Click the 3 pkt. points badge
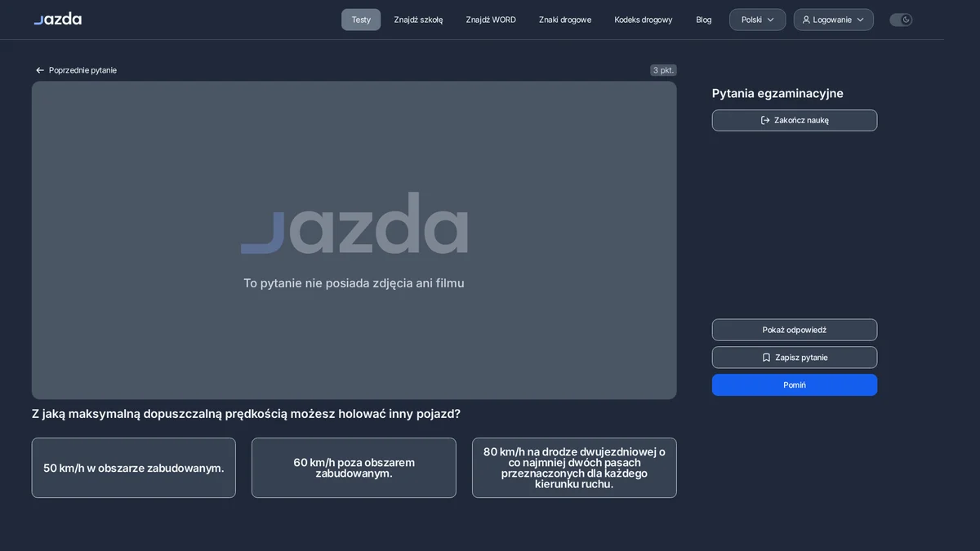This screenshot has height=551, width=980. (x=663, y=70)
